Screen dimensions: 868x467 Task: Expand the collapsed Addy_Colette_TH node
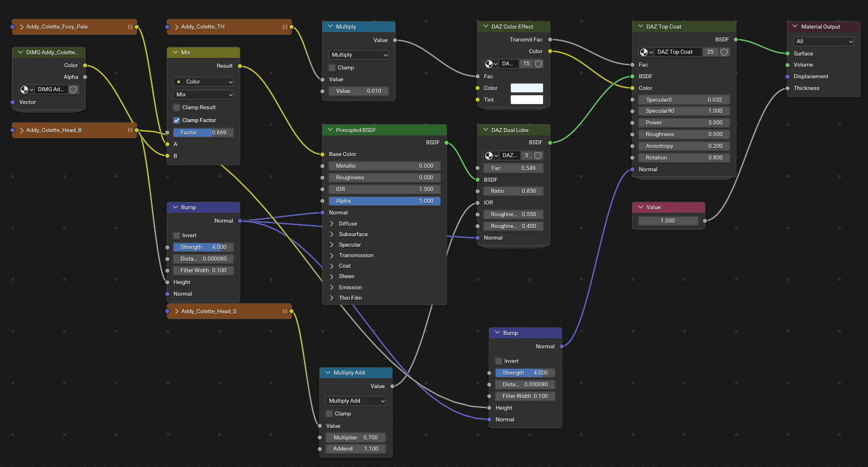175,27
